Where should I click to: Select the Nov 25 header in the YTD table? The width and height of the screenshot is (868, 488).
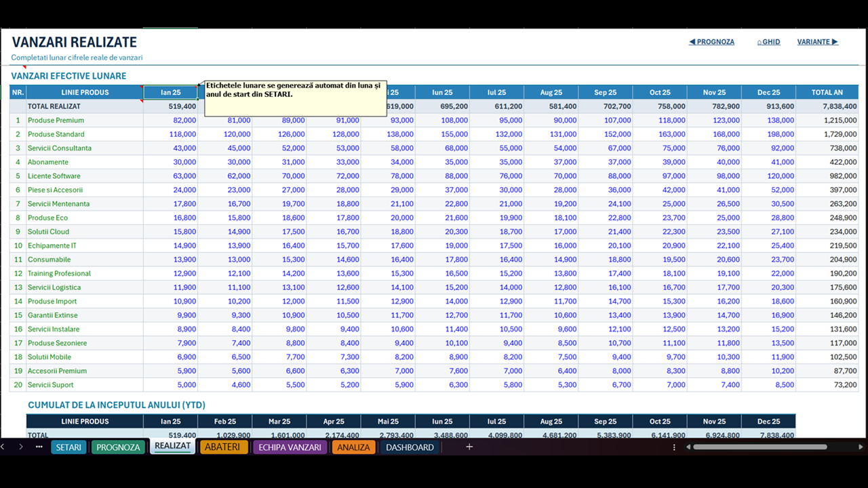pyautogui.click(x=714, y=421)
